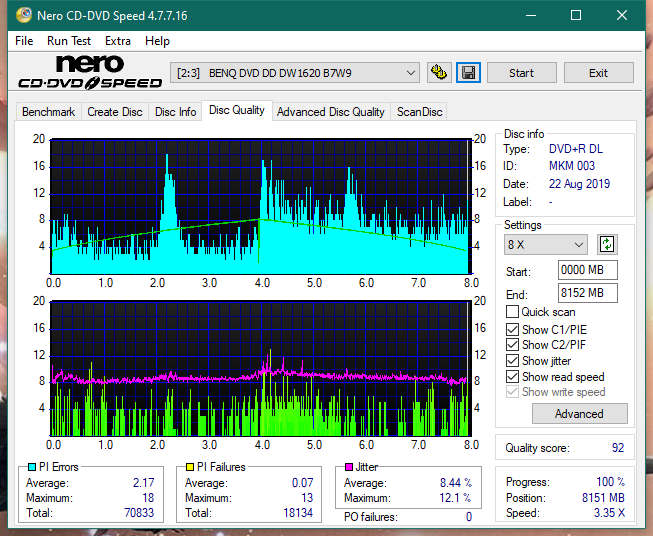Click the save floppy disk icon
The width and height of the screenshot is (653, 536).
[469, 73]
